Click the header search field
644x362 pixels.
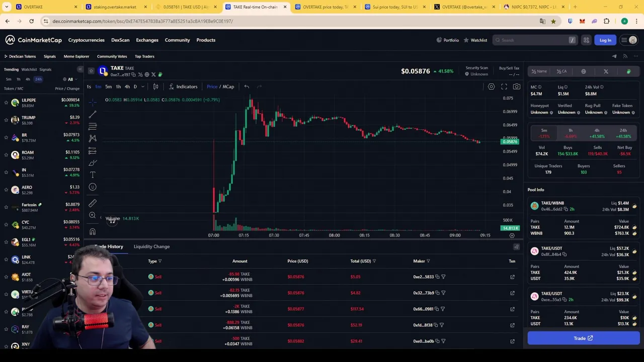535,40
